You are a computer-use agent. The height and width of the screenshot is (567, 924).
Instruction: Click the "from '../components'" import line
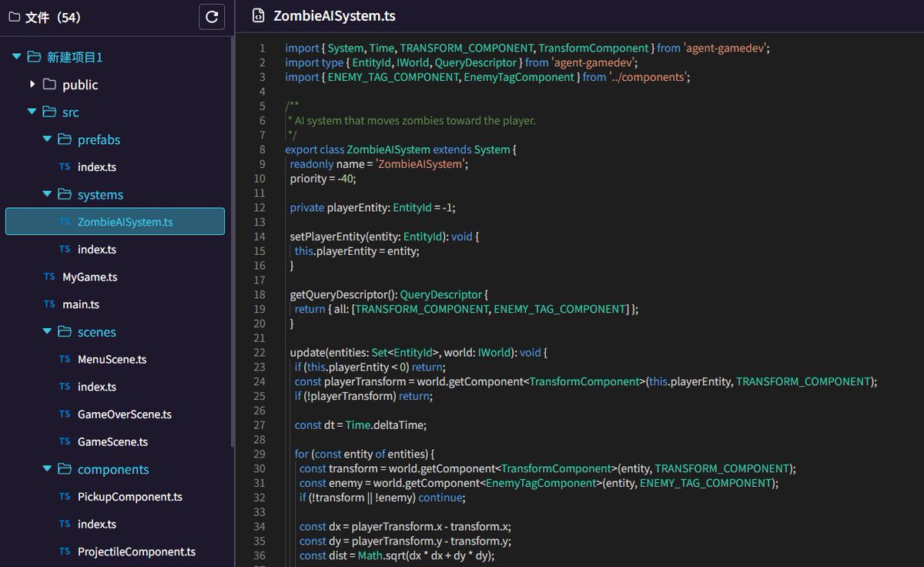(487, 77)
